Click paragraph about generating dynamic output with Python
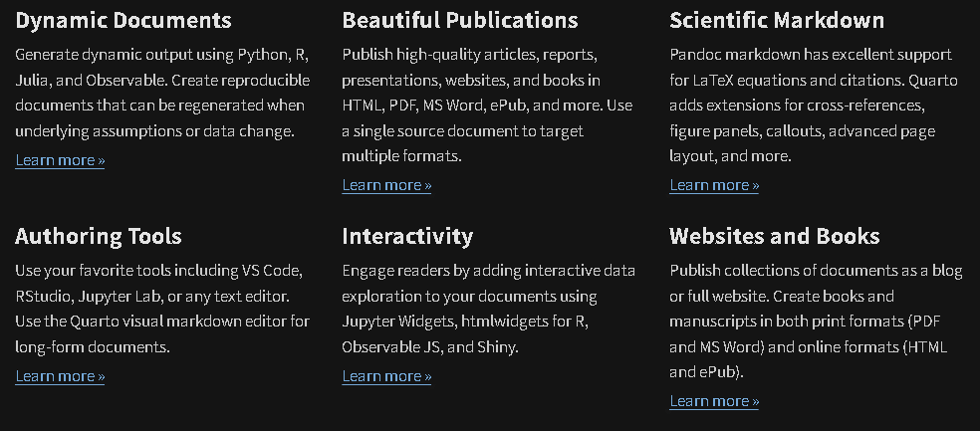 (x=162, y=94)
